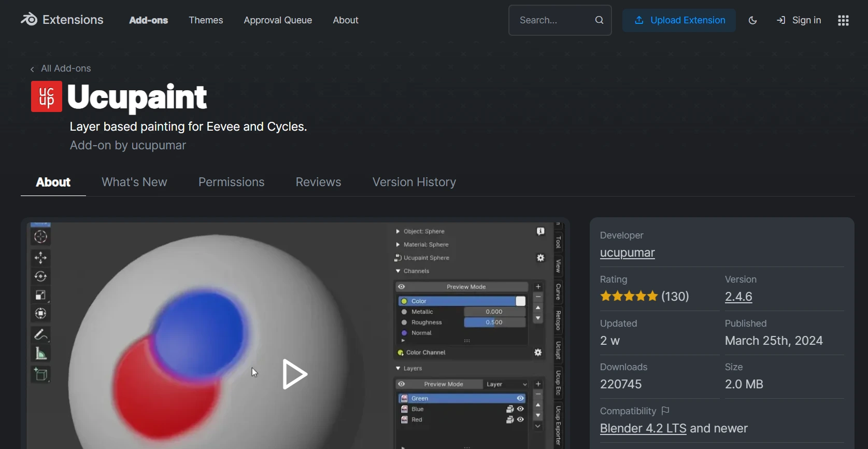The width and height of the screenshot is (868, 449).
Task: Open About in the top navigation
Action: coord(346,20)
